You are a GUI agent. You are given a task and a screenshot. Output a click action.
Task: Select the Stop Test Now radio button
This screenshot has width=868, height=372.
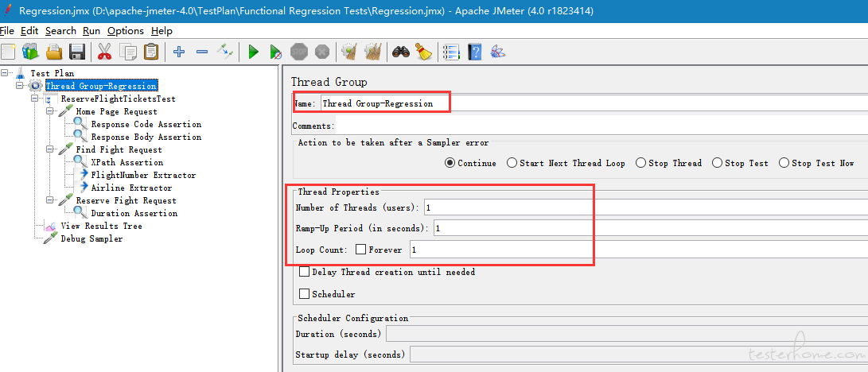[x=784, y=163]
